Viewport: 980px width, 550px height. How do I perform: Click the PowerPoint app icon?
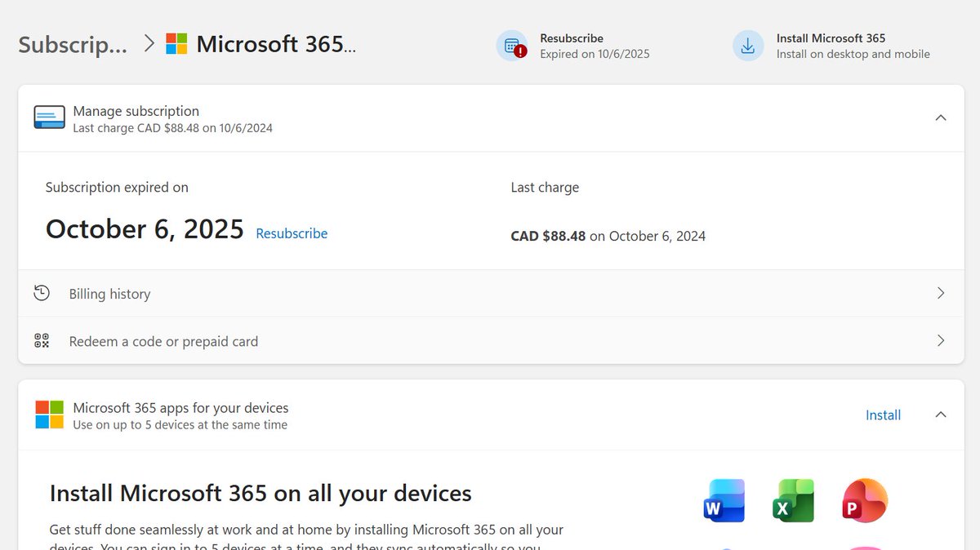point(865,500)
